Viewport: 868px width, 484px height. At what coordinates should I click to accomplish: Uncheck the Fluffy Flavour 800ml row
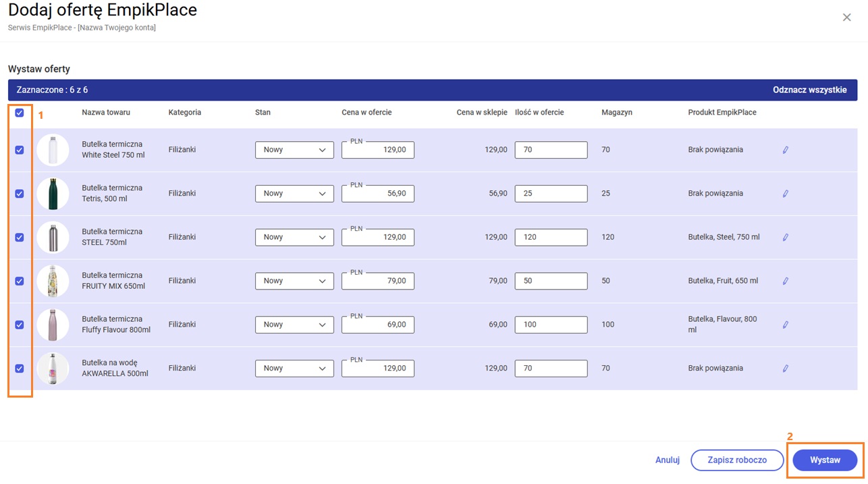click(x=20, y=325)
